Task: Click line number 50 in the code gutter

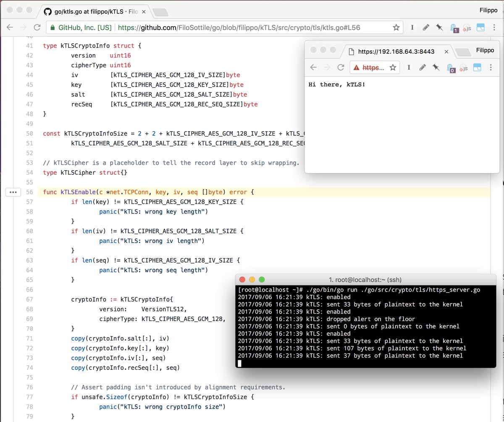Action: (29, 134)
